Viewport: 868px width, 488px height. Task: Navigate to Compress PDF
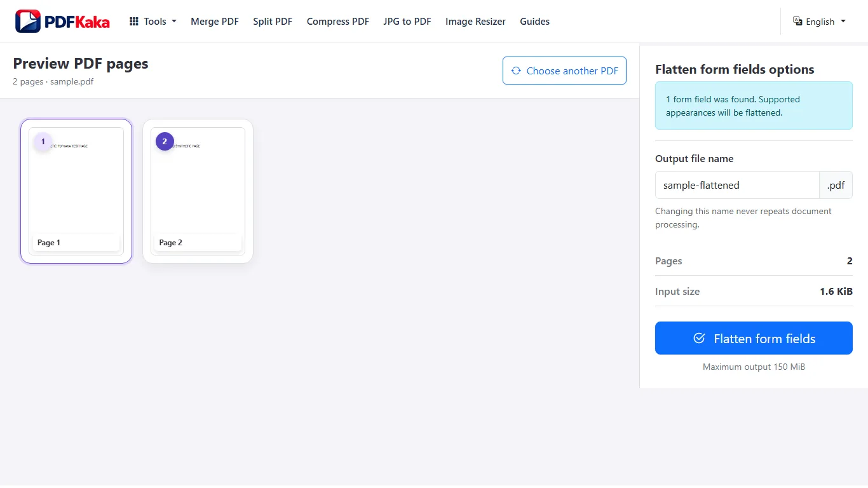pos(338,22)
